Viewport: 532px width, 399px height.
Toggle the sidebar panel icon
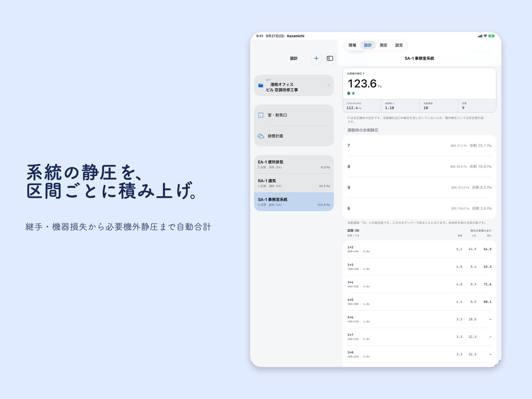click(330, 59)
